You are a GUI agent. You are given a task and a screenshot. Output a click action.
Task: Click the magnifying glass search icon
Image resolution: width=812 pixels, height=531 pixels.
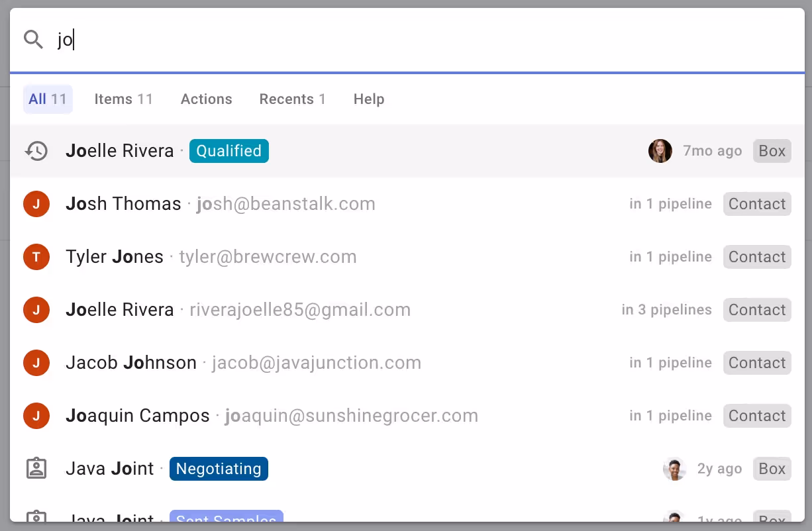[x=33, y=40]
